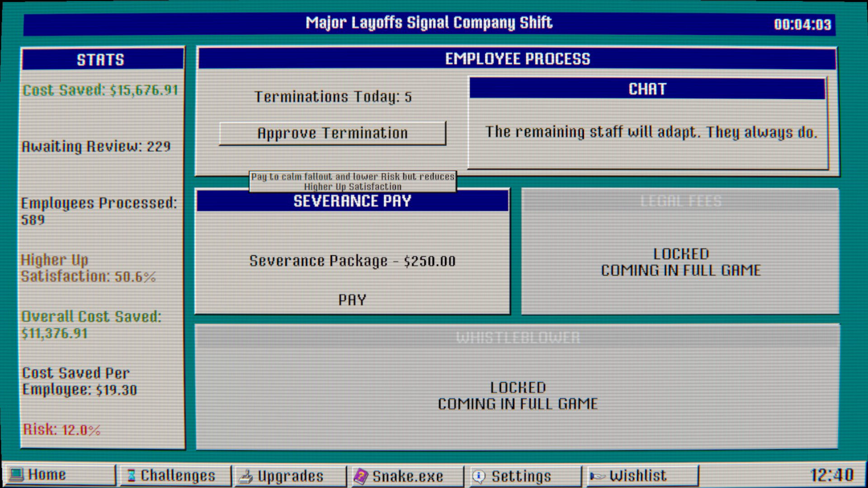Click the Higher Up Satisfaction stat

[x=88, y=268]
